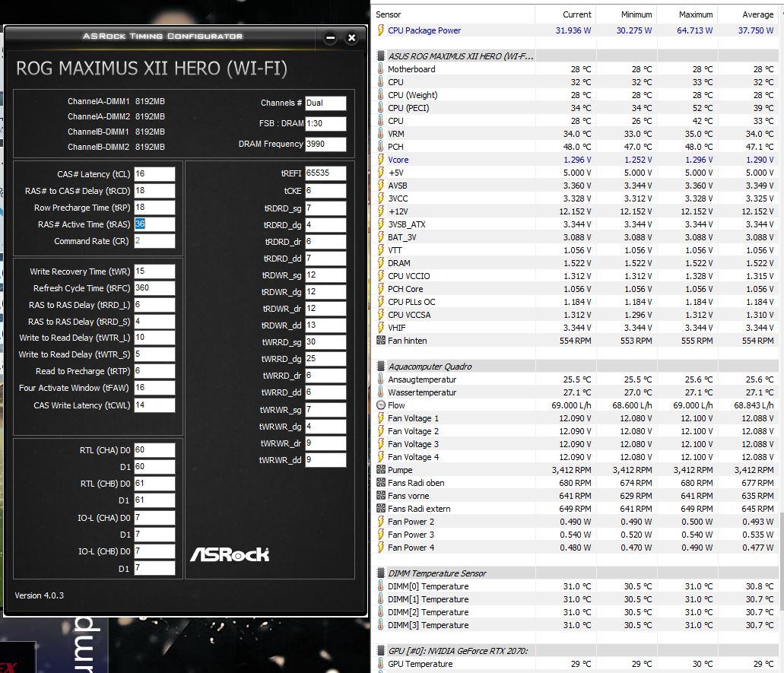Click the Version 4.0.3 text

click(x=39, y=595)
